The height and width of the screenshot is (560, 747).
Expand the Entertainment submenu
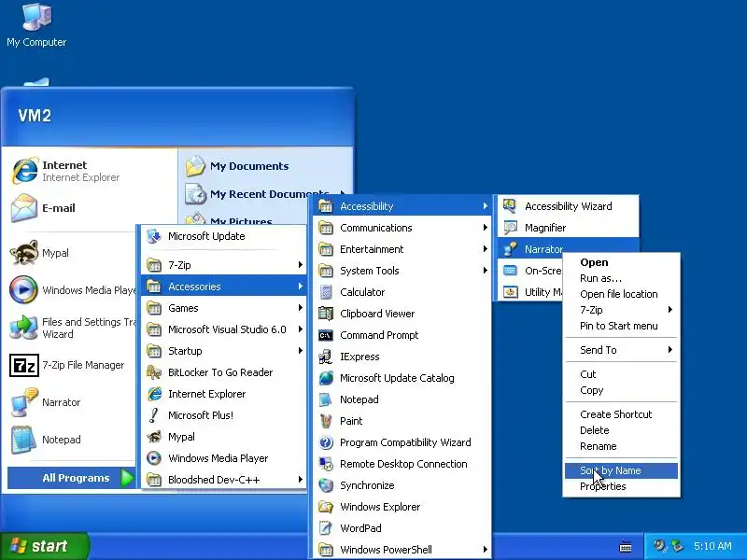(402, 249)
